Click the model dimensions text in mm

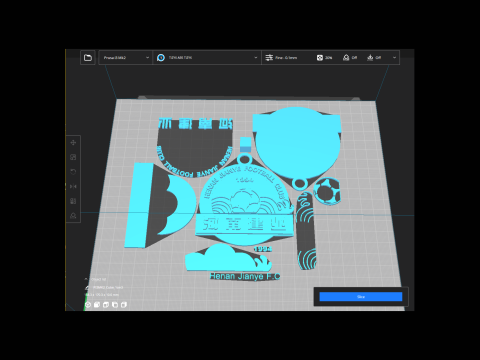point(102,295)
